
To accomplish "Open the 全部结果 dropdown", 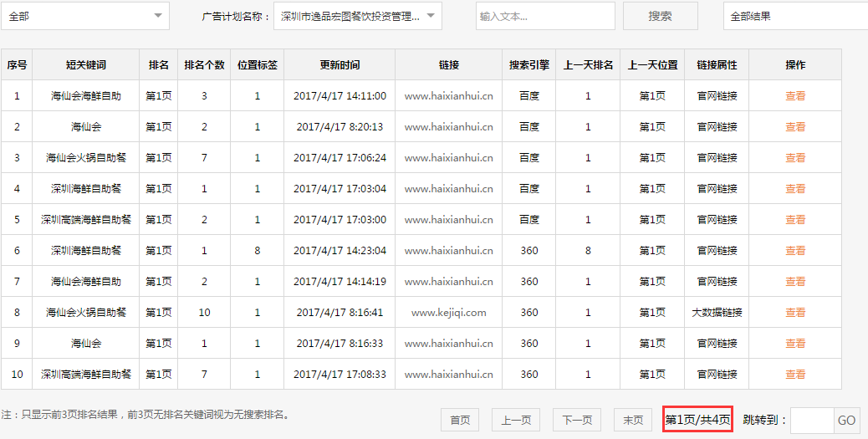I will pos(794,16).
